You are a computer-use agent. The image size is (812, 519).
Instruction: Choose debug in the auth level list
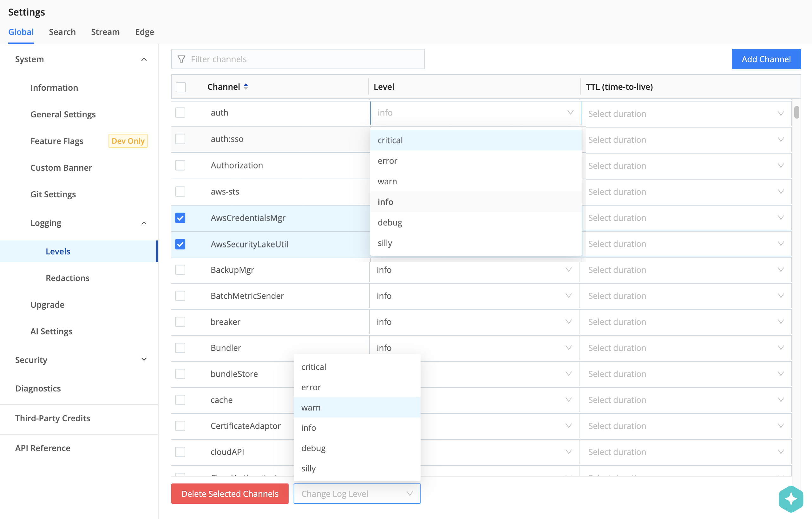click(x=390, y=222)
